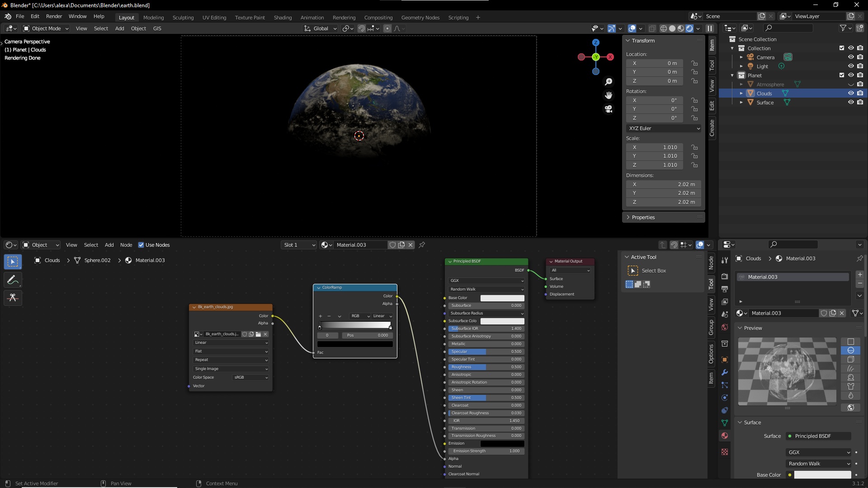Click the Roughness slider on Principled BSDF
This screenshot has height=488, width=868.
coord(486,367)
